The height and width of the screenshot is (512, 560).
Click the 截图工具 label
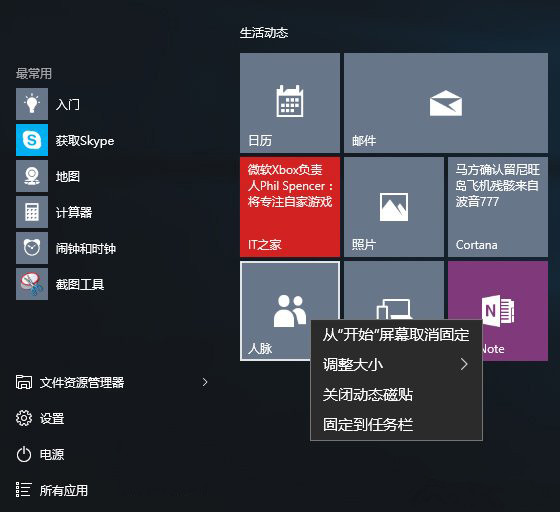[x=80, y=285]
